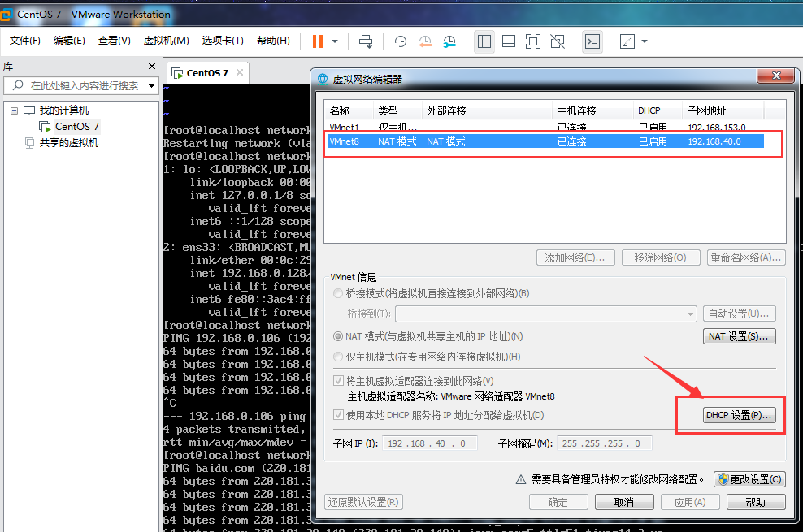Open the 帮助(H) menu
This screenshot has height=532, width=803.
273,41
